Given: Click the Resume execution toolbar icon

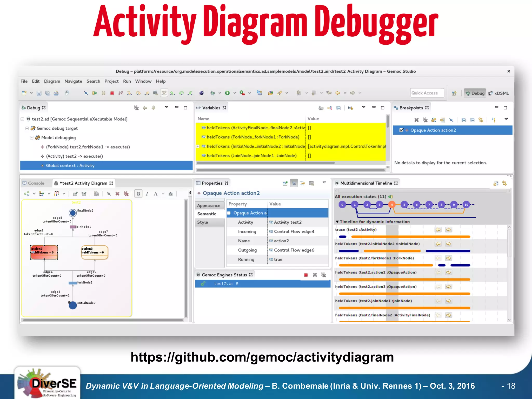Looking at the screenshot, I should click(x=95, y=93).
